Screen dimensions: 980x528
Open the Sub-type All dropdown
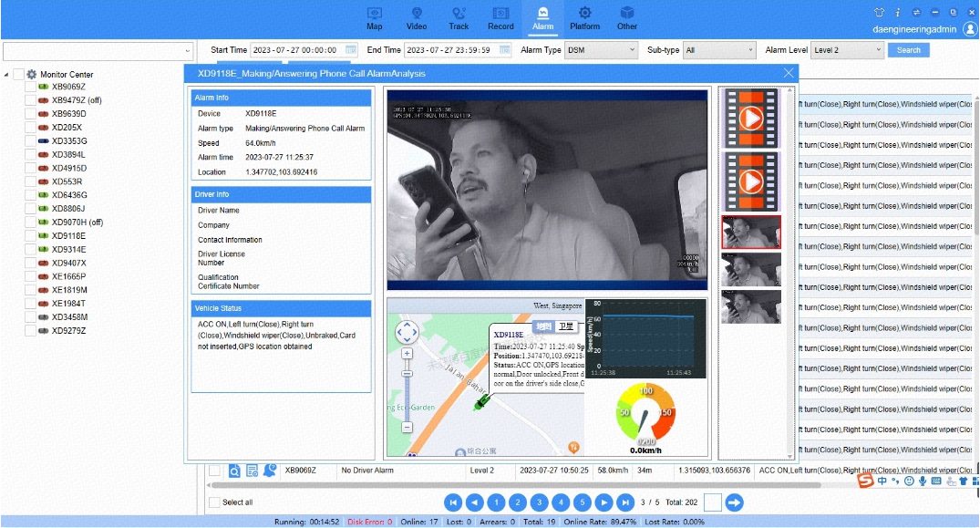tap(719, 50)
